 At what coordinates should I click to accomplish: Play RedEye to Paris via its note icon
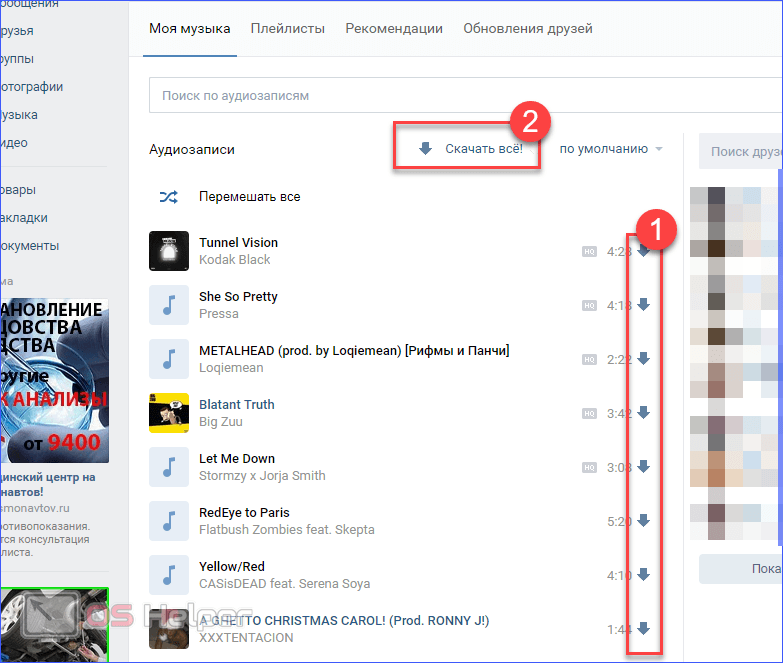pyautogui.click(x=169, y=521)
